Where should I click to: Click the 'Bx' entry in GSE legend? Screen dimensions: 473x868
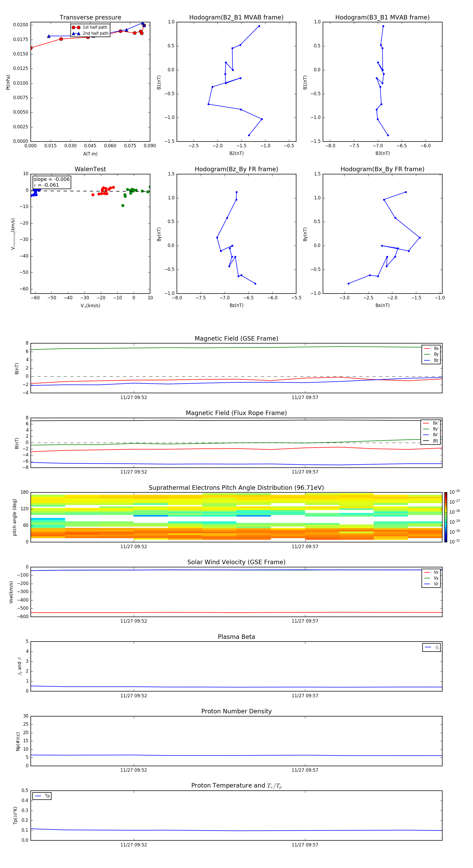[431, 349]
